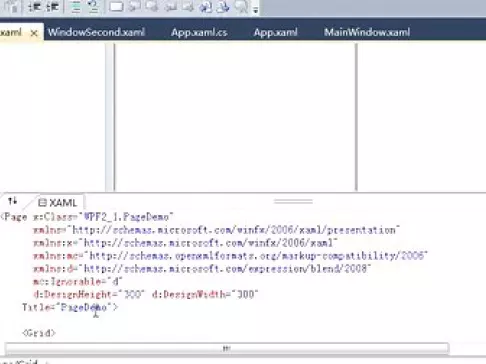486x364 pixels.
Task: Click the decrease line indent icon
Action: coord(34,7)
